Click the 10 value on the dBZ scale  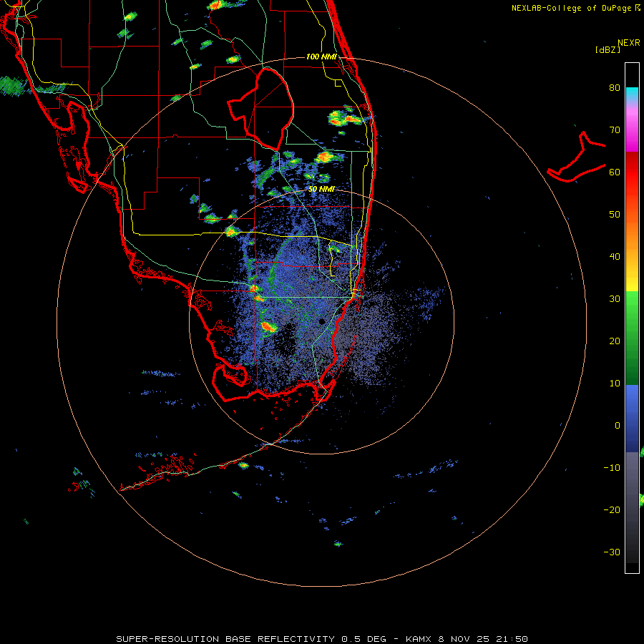pyautogui.click(x=615, y=384)
